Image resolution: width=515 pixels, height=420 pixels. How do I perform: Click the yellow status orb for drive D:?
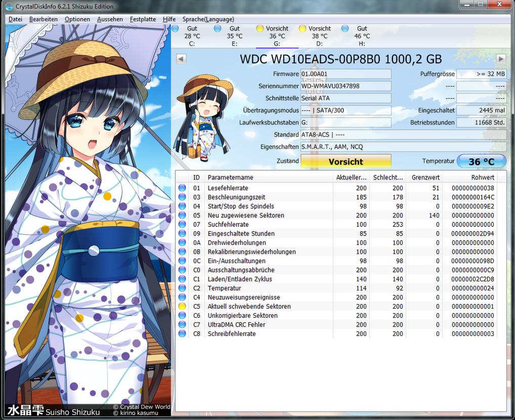point(302,28)
